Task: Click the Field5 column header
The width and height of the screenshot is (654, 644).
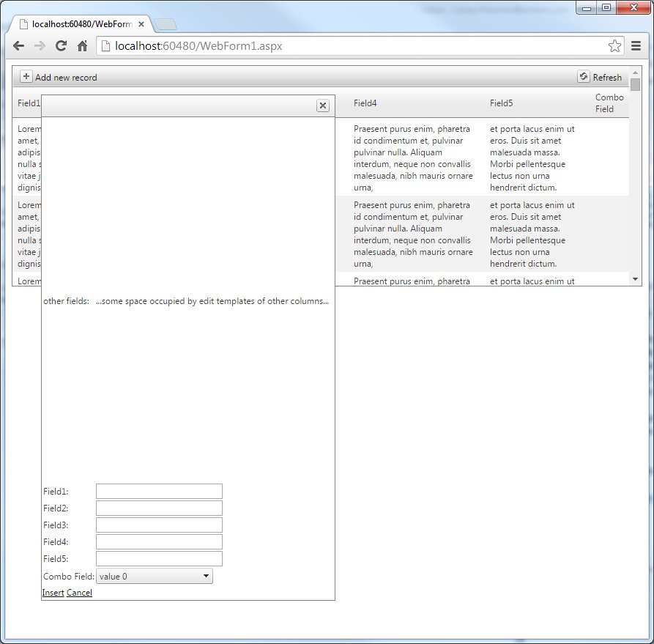Action: point(502,103)
